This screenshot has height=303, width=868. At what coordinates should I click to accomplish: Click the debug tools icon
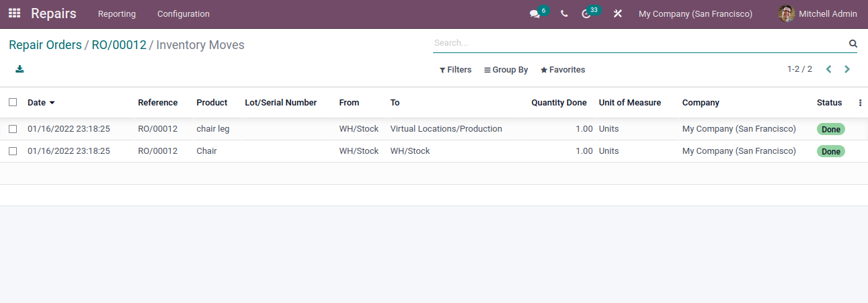(x=618, y=13)
